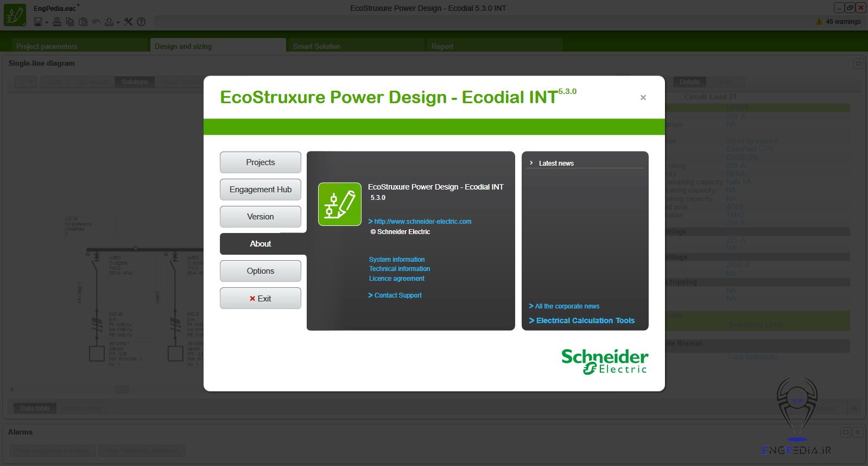Click the Undo arrow icon
This screenshot has height=466, width=868.
coord(97,22)
